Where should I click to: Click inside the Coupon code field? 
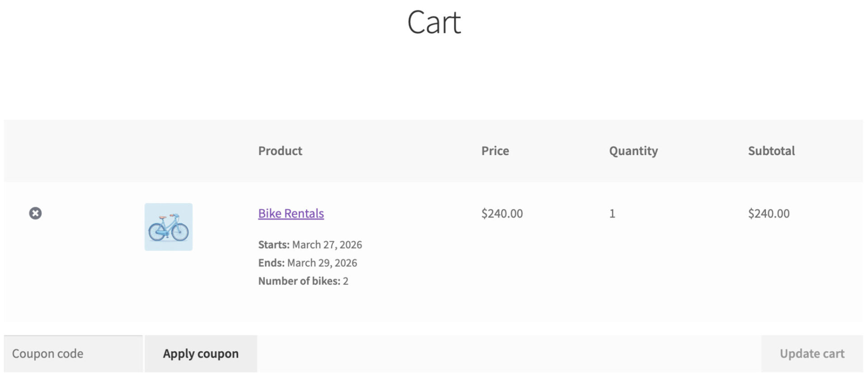click(72, 353)
